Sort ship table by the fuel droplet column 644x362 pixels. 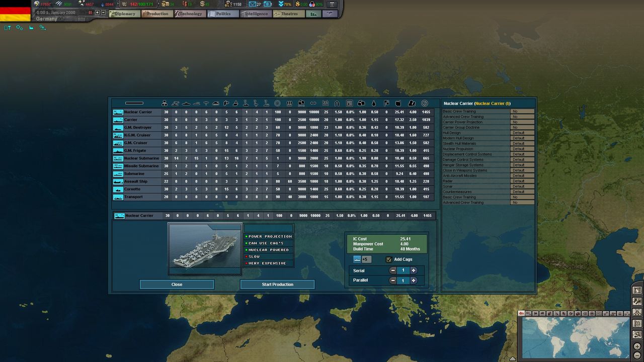point(374,103)
